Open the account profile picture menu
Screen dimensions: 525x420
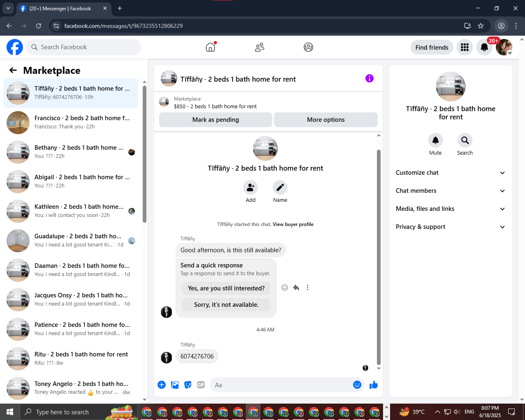(504, 47)
